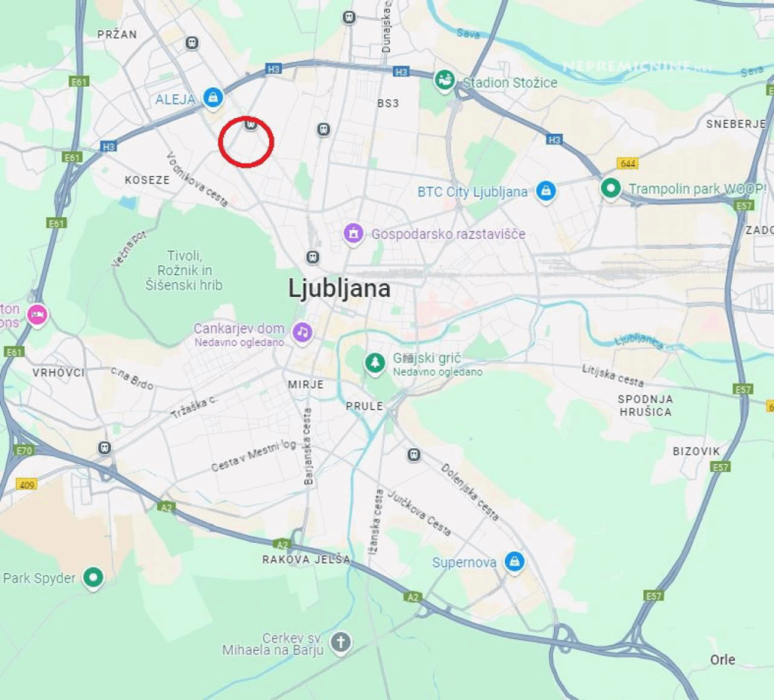Select the Supernova shopping bag pin
The width and height of the screenshot is (774, 700).
pyautogui.click(x=515, y=562)
